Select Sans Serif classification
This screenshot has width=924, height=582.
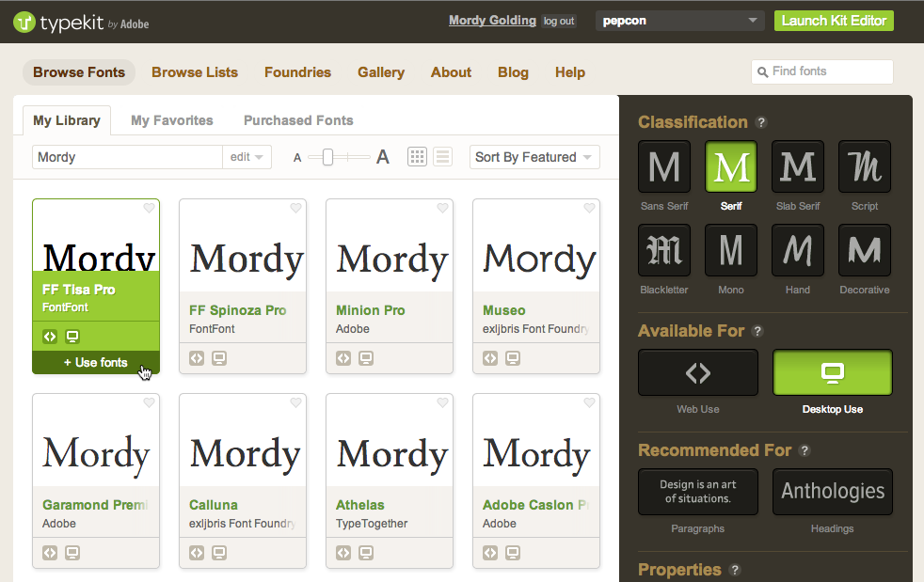pos(664,166)
